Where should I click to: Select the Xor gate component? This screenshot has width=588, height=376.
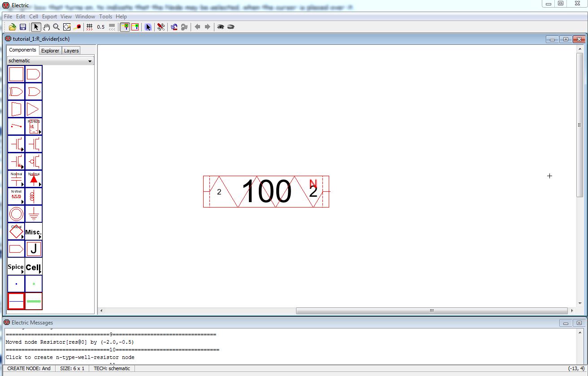pos(16,91)
